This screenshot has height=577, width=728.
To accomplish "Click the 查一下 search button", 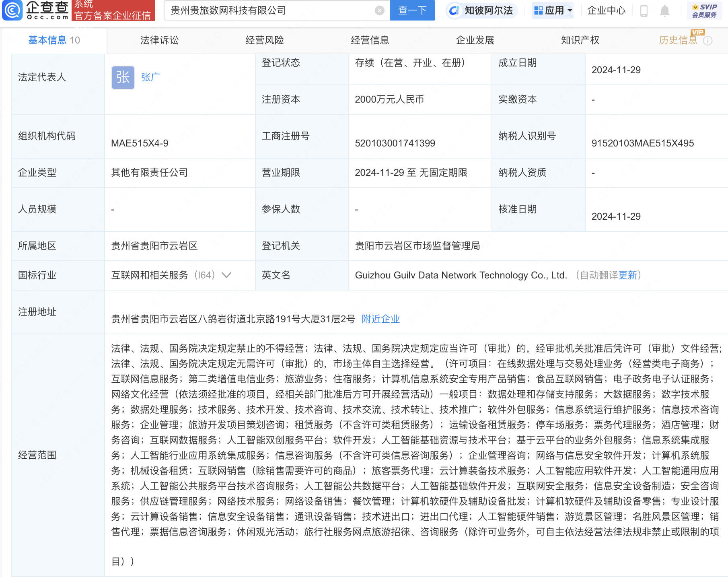I will pyautogui.click(x=413, y=10).
